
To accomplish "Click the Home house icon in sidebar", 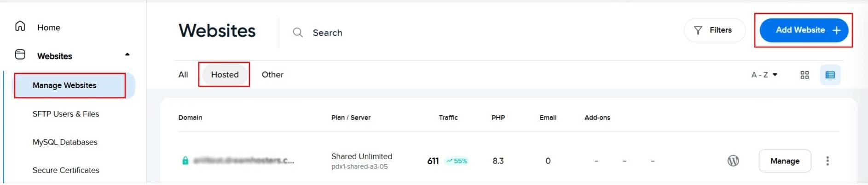I will pyautogui.click(x=20, y=26).
